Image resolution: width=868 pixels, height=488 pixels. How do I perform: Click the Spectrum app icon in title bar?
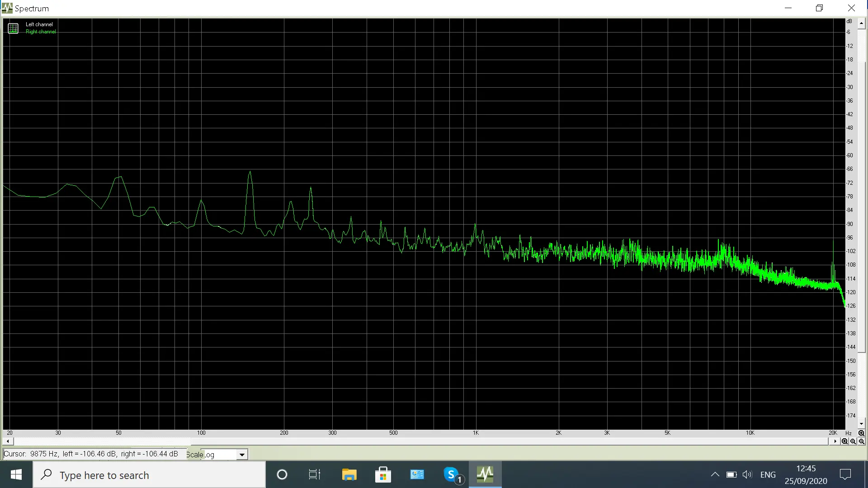7,8
